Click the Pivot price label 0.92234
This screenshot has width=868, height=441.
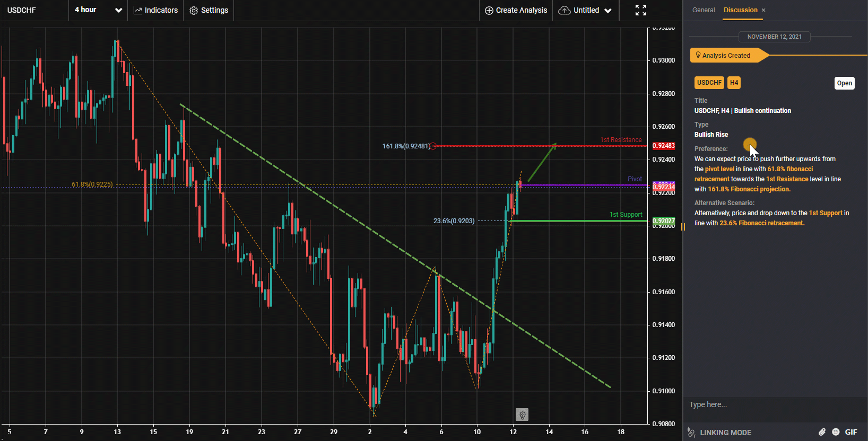click(x=663, y=187)
